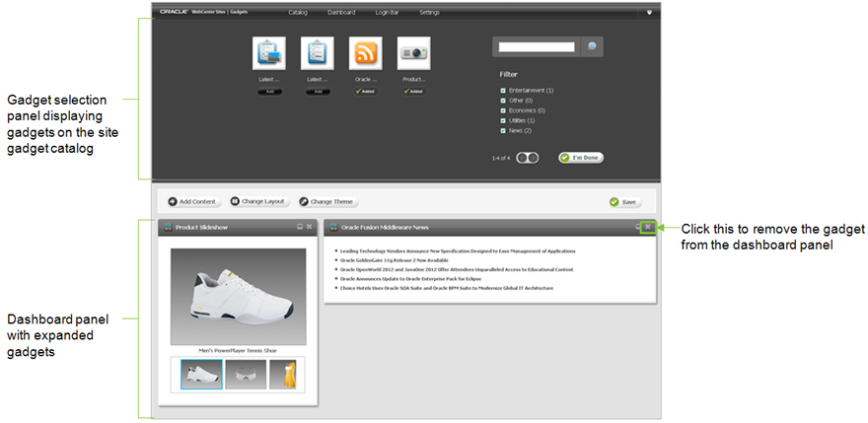Minimize the Product Slideshow gadget
The height and width of the screenshot is (423, 868).
pyautogui.click(x=300, y=227)
